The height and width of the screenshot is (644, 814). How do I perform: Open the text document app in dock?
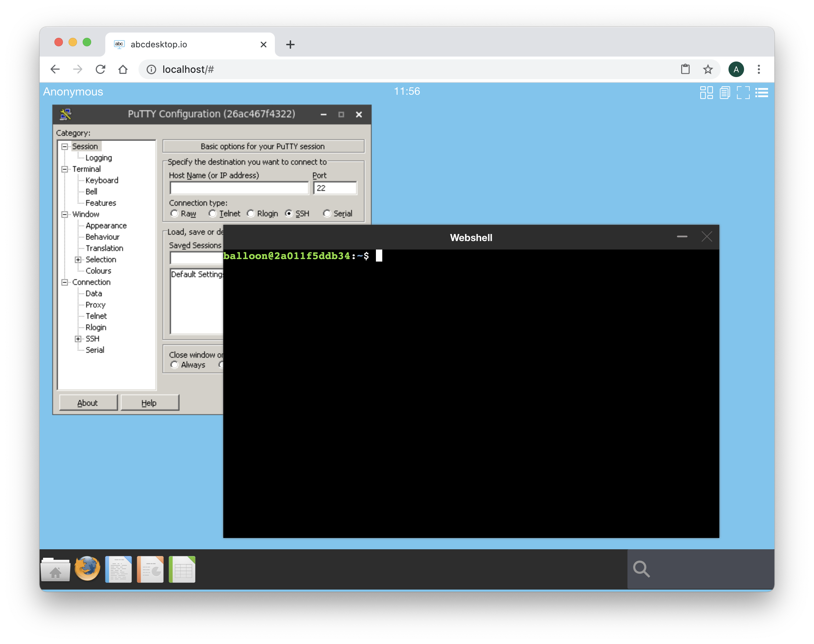point(118,569)
